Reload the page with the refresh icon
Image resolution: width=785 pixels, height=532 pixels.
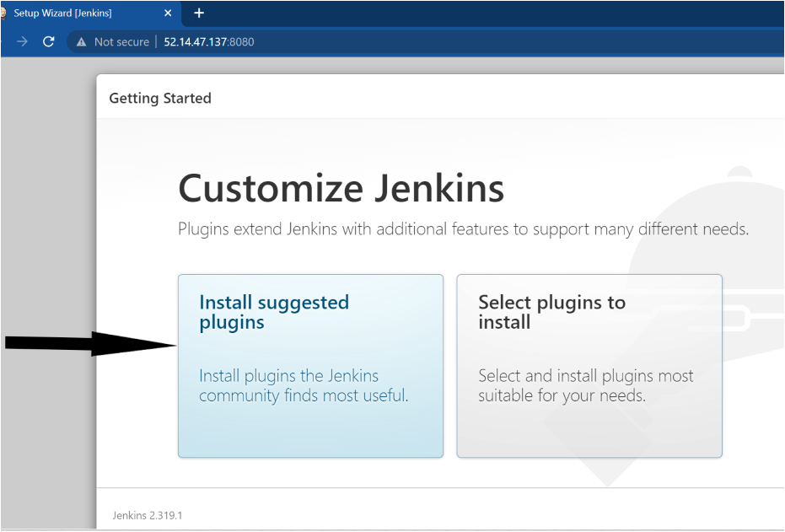[x=49, y=41]
